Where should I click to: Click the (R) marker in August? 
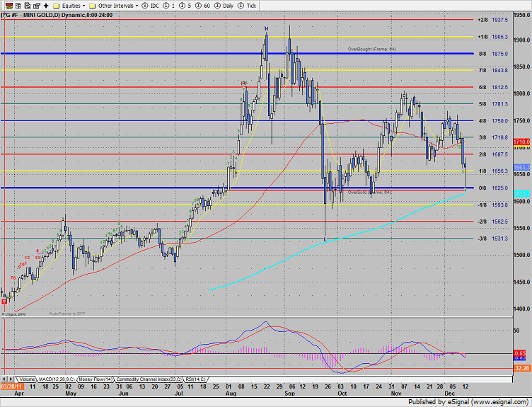point(243,83)
